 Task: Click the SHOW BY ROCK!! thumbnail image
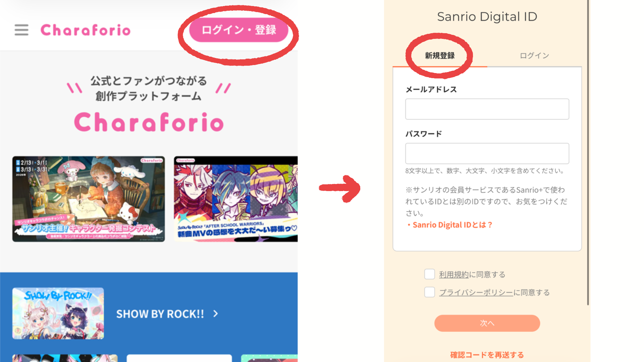58,313
